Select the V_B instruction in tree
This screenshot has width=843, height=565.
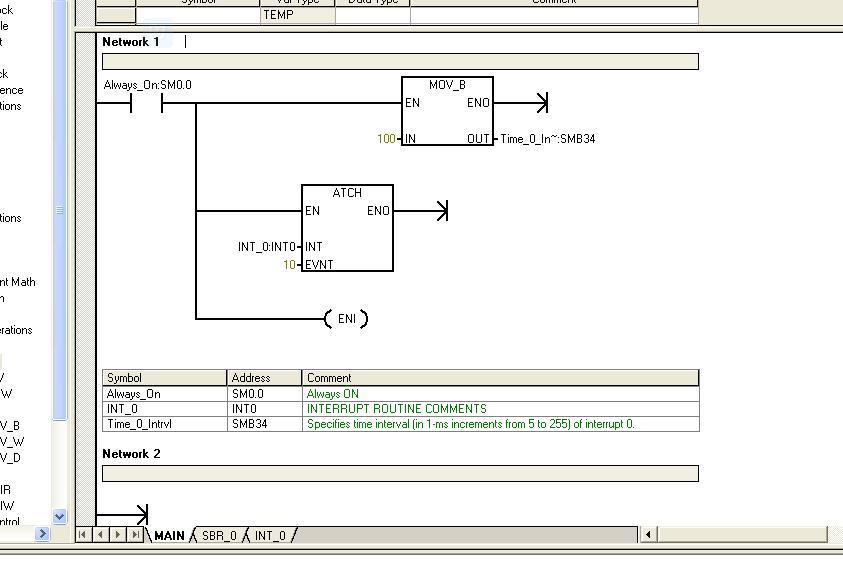click(x=10, y=426)
